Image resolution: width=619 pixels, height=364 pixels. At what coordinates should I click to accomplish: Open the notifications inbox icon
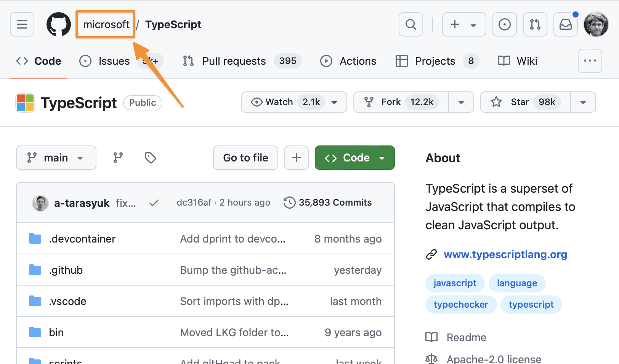[x=565, y=24]
